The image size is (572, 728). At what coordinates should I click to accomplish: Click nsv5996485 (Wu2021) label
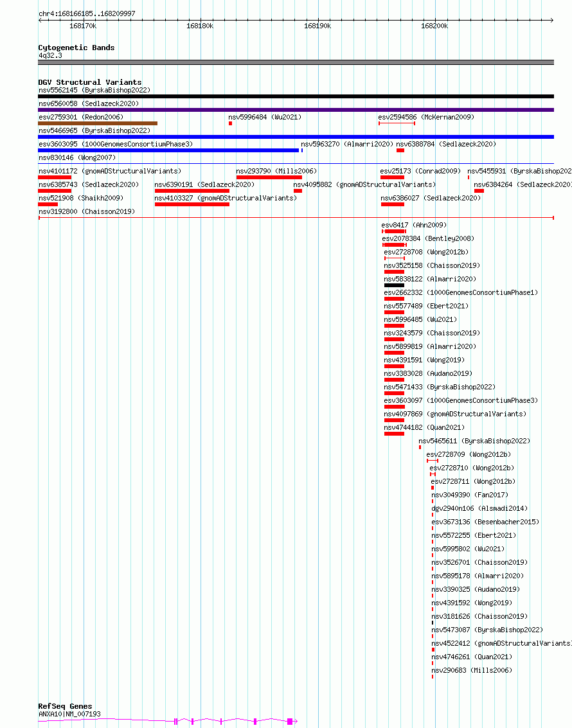(420, 319)
